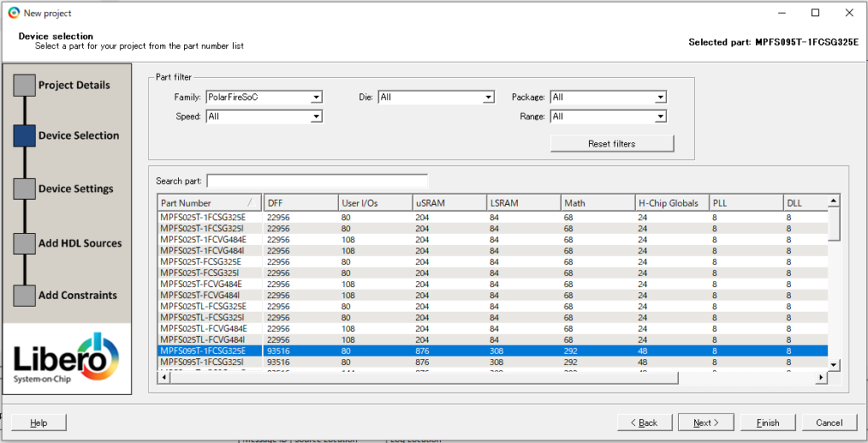Click the Finish button

767,423
